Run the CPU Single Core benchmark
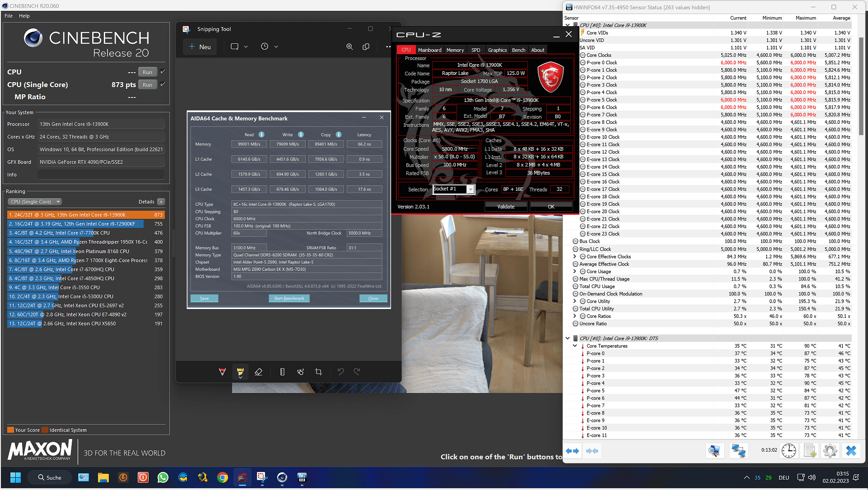This screenshot has width=868, height=490. [148, 84]
